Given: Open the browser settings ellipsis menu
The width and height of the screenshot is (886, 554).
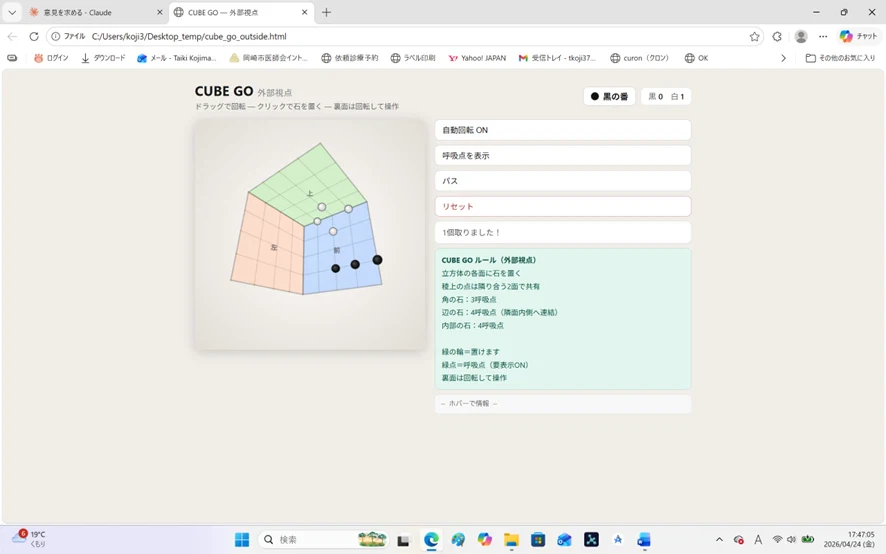Looking at the screenshot, I should point(823,36).
